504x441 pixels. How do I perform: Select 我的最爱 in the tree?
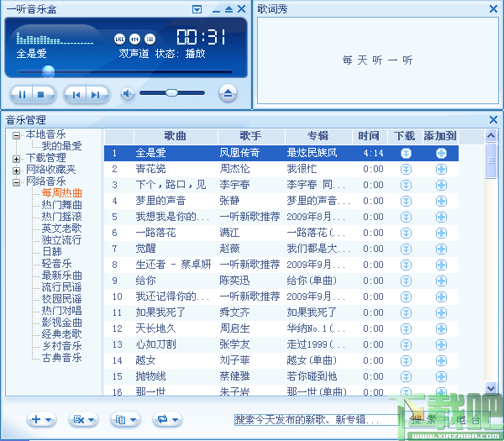click(61, 146)
